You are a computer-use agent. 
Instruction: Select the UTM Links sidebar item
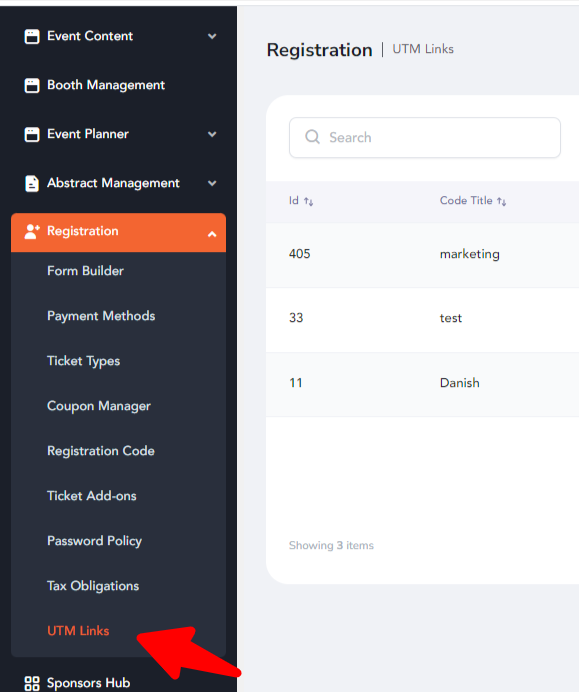[78, 631]
